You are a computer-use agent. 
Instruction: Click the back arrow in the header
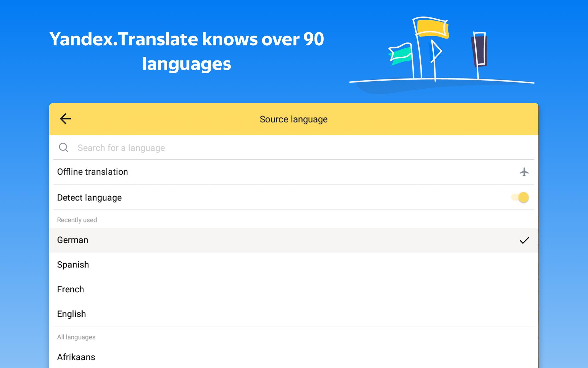[x=66, y=118]
